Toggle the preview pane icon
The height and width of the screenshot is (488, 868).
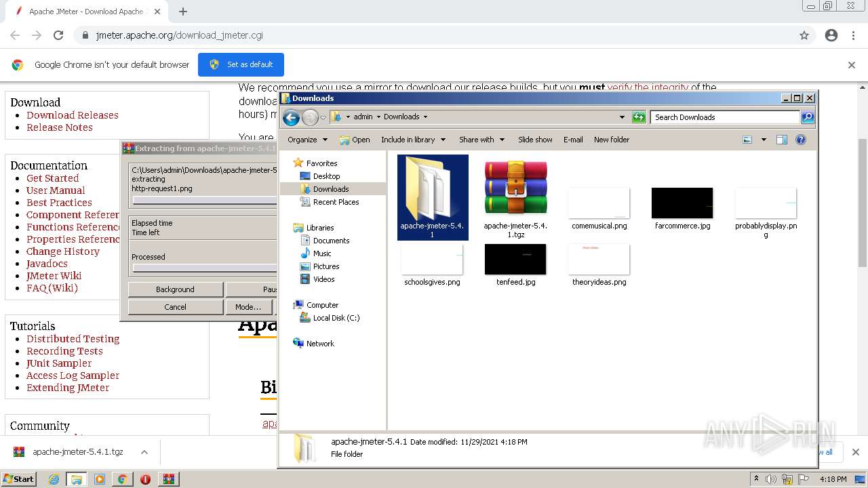click(781, 140)
